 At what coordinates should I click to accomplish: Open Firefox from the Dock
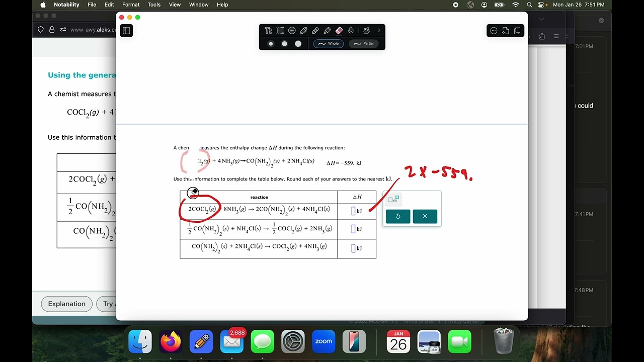[171, 342]
